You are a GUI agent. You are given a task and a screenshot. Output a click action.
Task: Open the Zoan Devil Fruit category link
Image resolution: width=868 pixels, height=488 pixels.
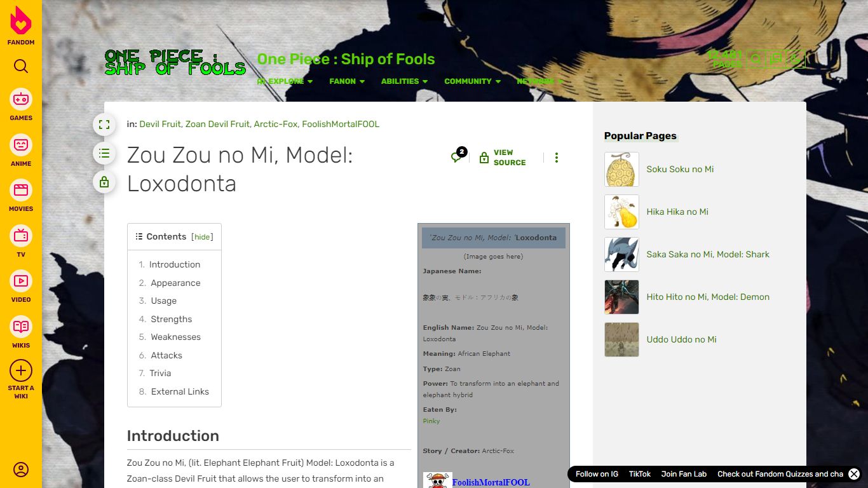[x=217, y=124]
